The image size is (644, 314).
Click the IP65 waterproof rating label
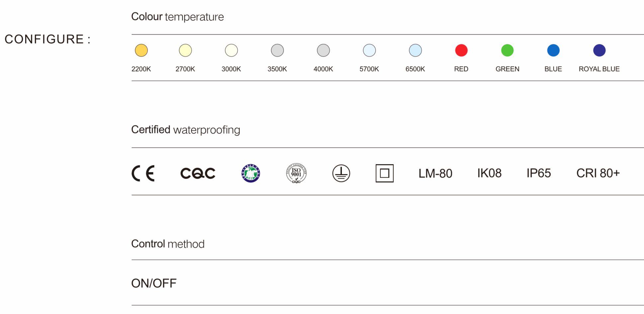tap(538, 173)
